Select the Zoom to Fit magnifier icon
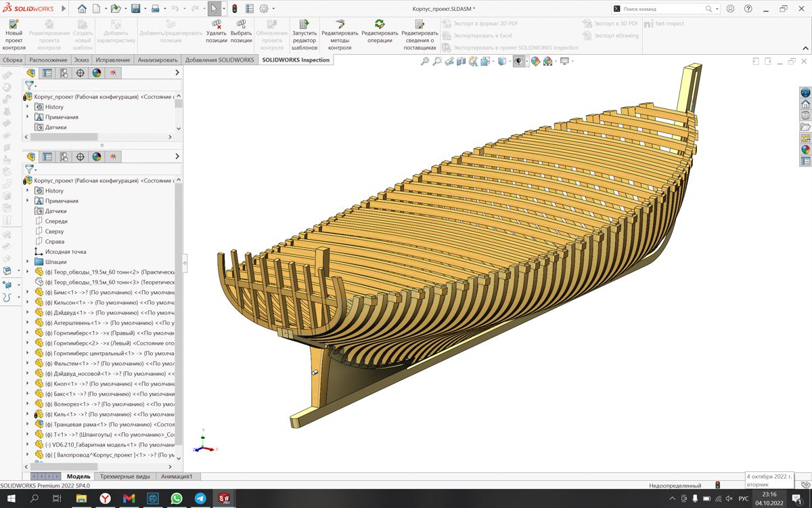812x508 pixels. click(x=425, y=62)
